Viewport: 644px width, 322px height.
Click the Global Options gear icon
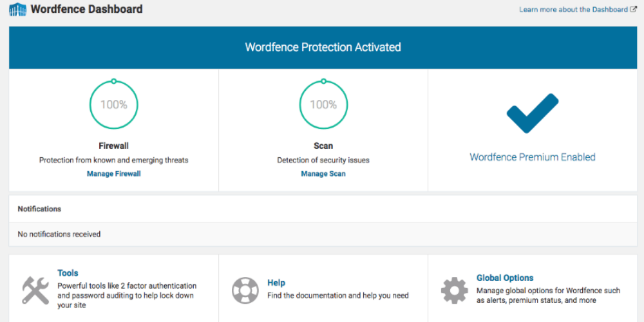(454, 290)
